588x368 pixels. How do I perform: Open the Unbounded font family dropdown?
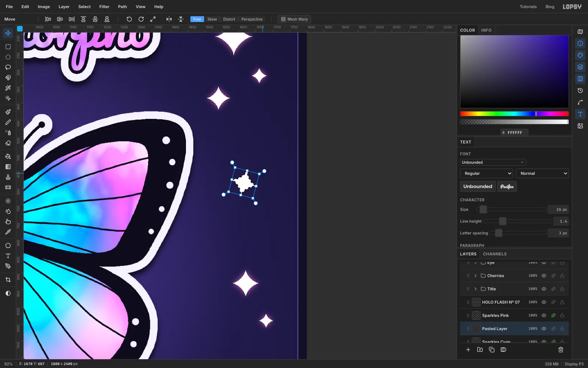tap(493, 162)
